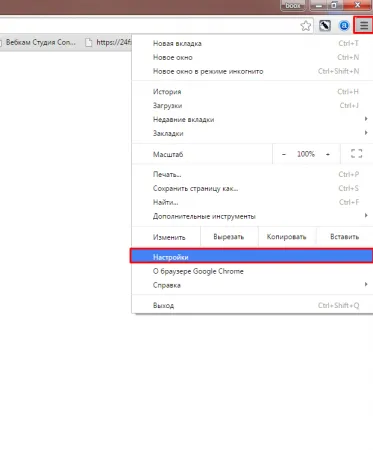Choose 'Сохранить страницу как...'
Viewport: 373px width, 450px height.
tap(252, 188)
